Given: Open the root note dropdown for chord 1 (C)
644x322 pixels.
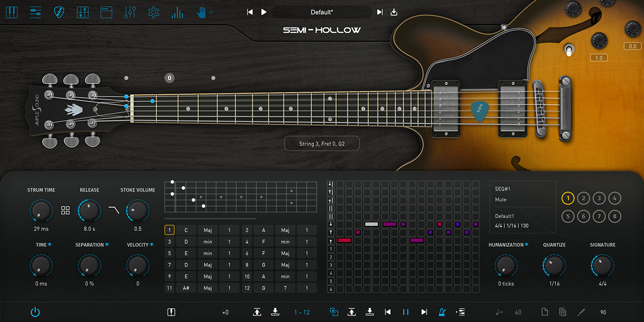Looking at the screenshot, I should click(x=186, y=230).
